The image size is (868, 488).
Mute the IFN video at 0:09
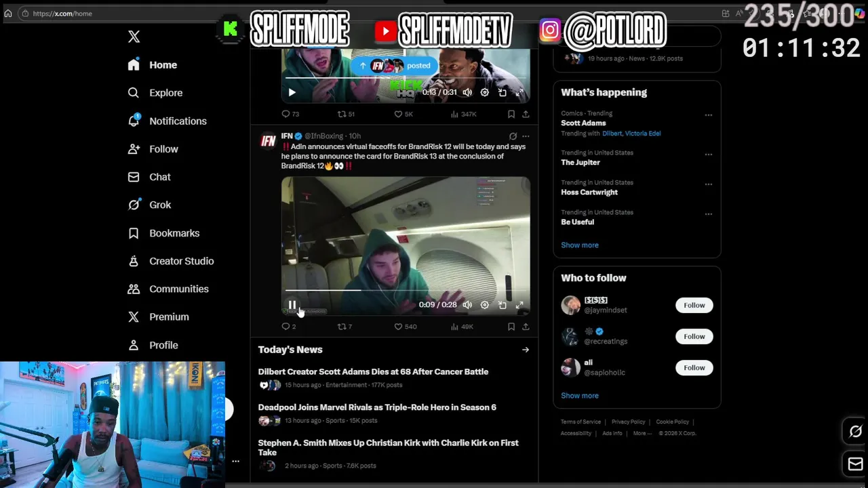coord(467,305)
